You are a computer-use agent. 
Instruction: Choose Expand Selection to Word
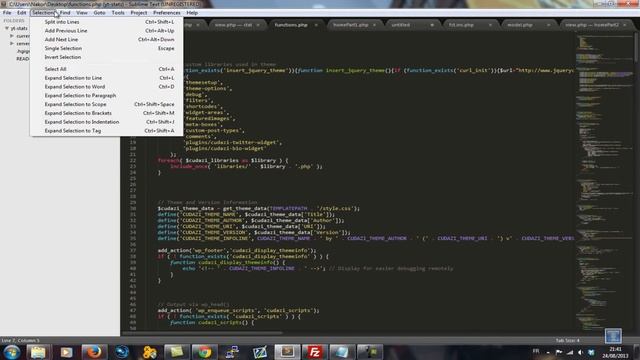pyautogui.click(x=107, y=87)
